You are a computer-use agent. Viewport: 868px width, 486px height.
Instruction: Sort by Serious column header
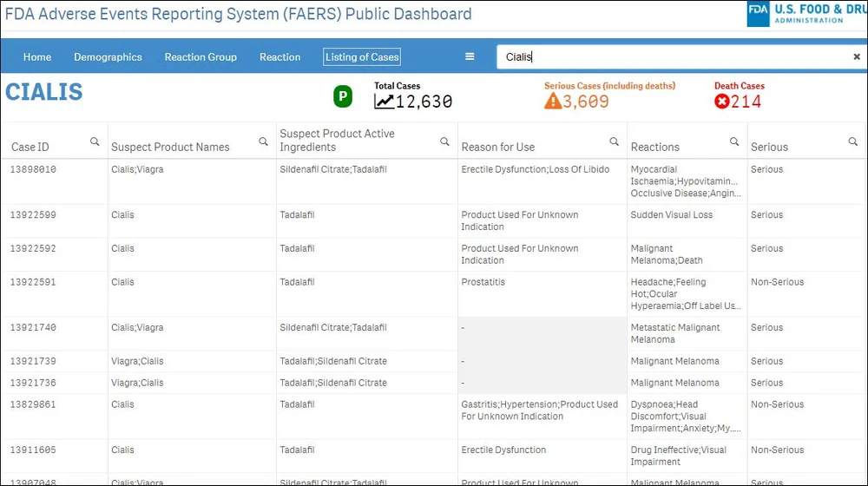769,147
